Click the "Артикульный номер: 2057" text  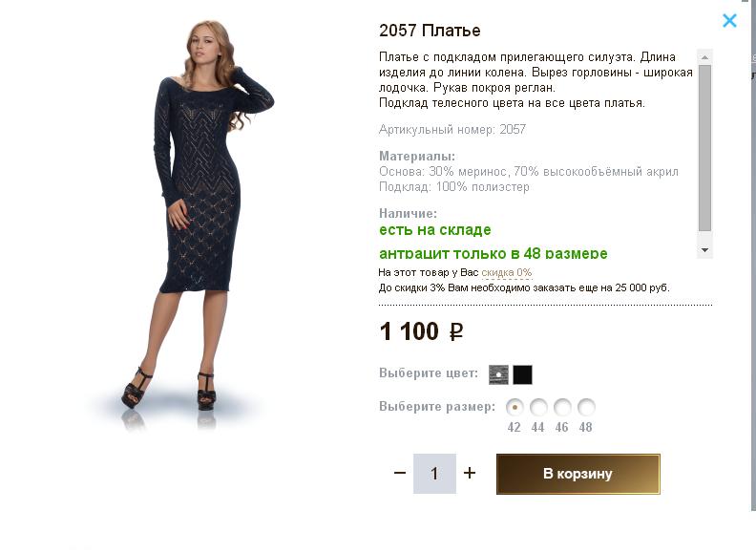point(452,130)
